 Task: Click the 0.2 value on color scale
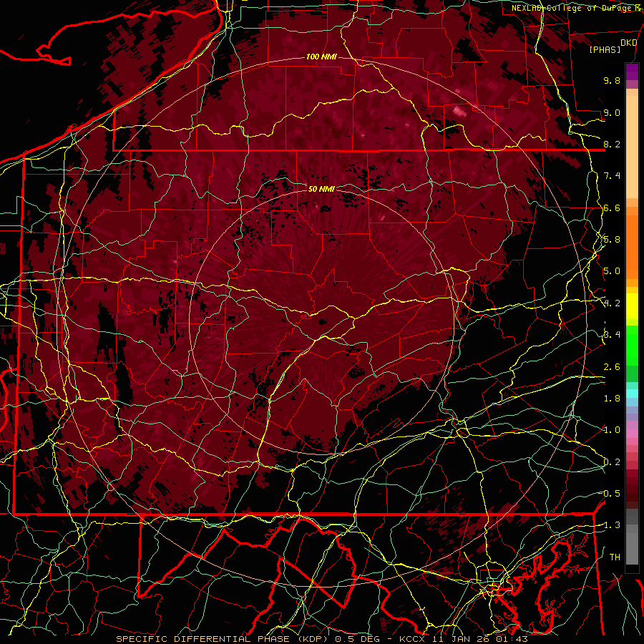(612, 462)
